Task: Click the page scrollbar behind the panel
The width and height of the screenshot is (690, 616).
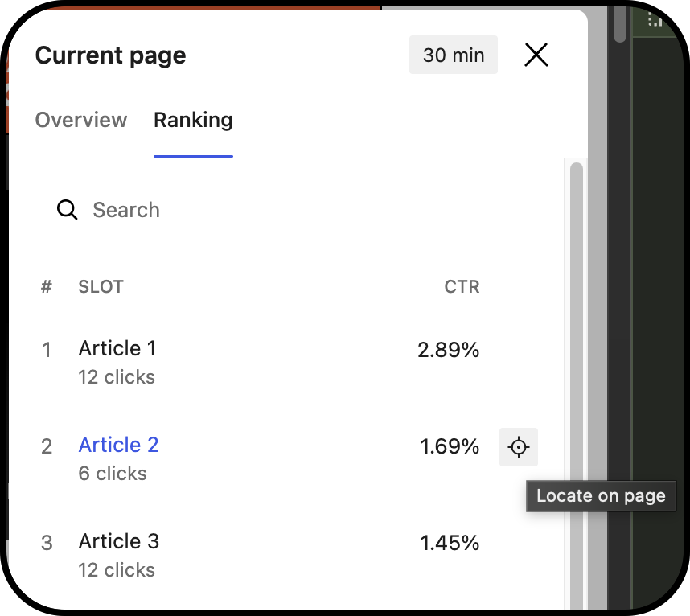Action: (x=619, y=22)
